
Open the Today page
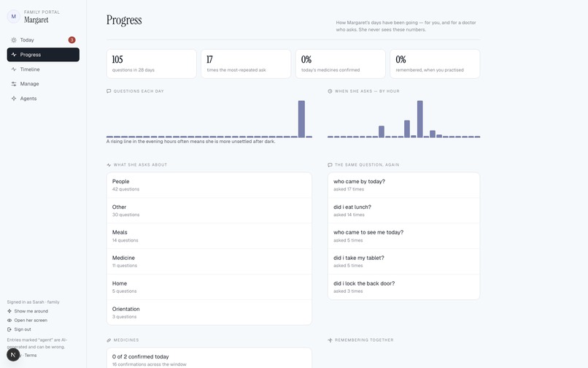(x=43, y=40)
